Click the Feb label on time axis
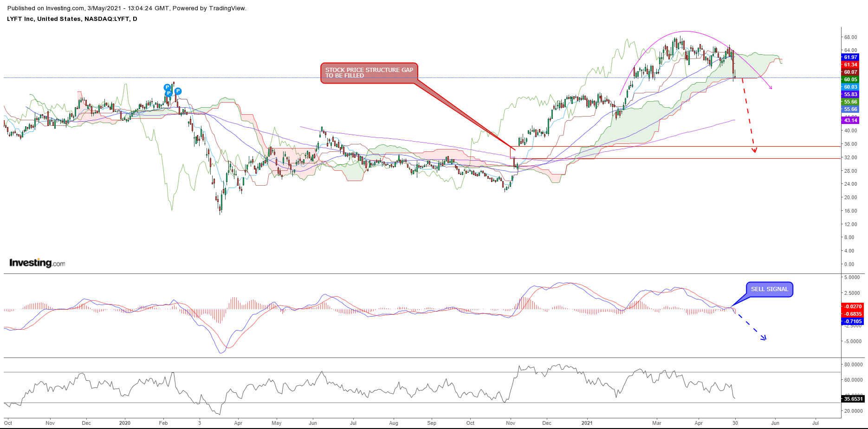 tap(163, 423)
